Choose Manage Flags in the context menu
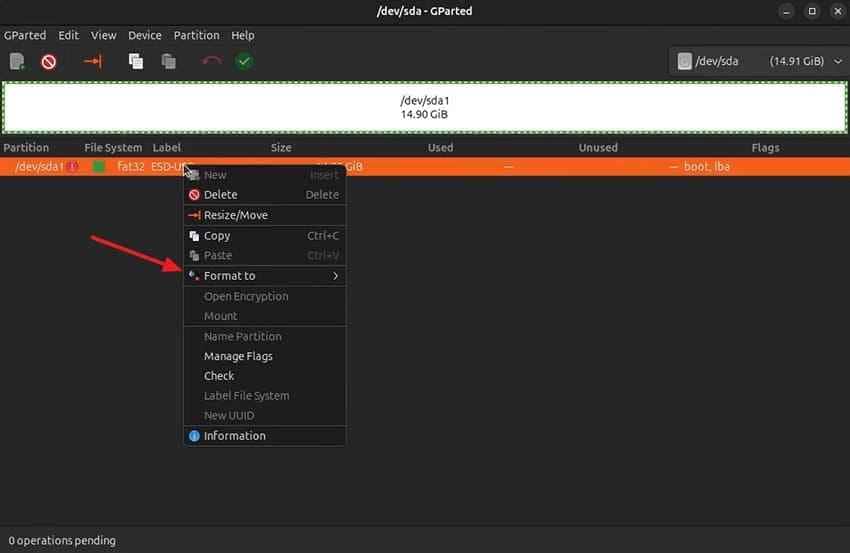Screen dimensions: 850x553 coord(265,356)
